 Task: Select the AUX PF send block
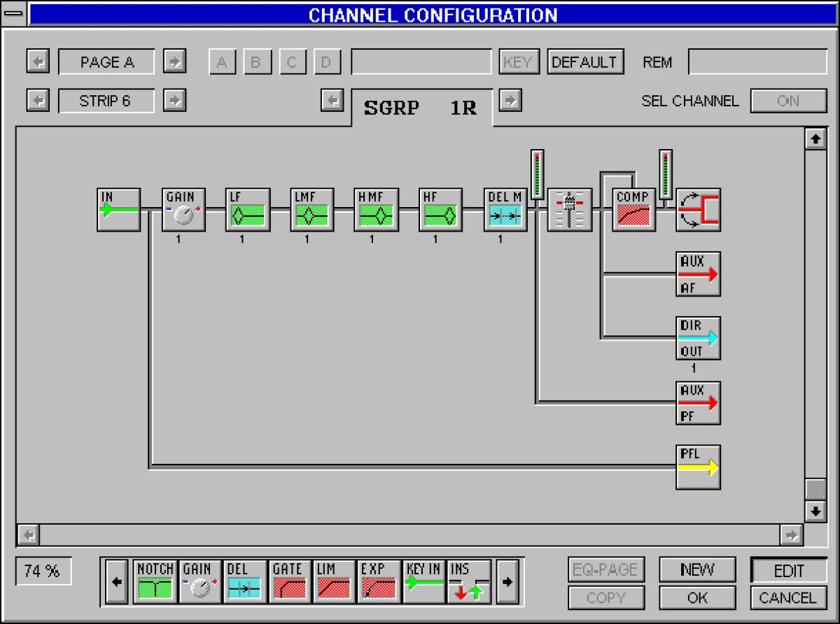(699, 402)
